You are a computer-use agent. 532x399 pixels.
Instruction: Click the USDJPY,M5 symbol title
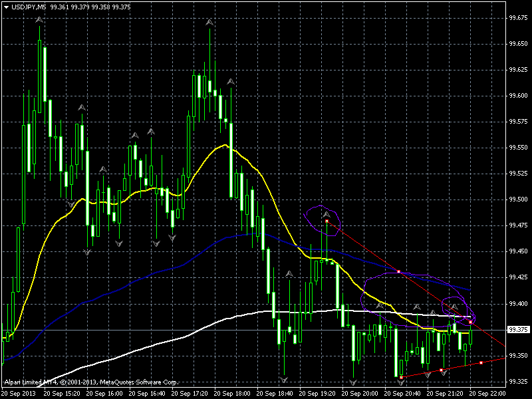click(29, 7)
